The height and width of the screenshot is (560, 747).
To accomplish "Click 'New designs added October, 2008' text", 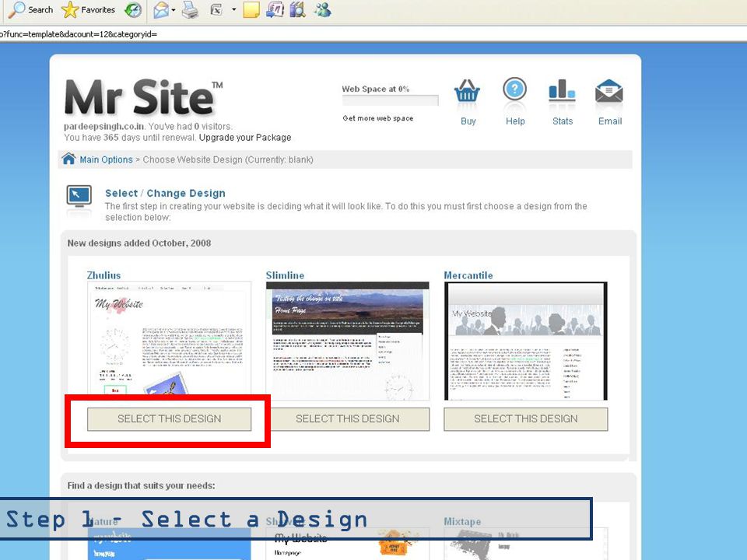I will (139, 243).
